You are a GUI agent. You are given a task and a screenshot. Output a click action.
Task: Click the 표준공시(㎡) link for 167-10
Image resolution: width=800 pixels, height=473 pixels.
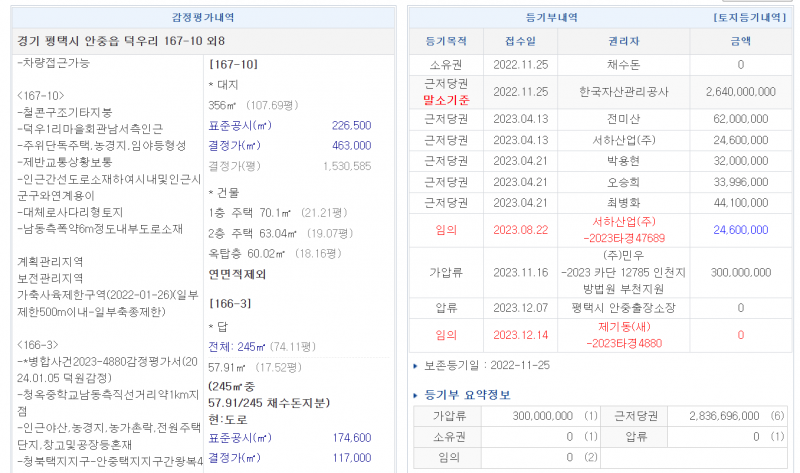pyautogui.click(x=240, y=126)
